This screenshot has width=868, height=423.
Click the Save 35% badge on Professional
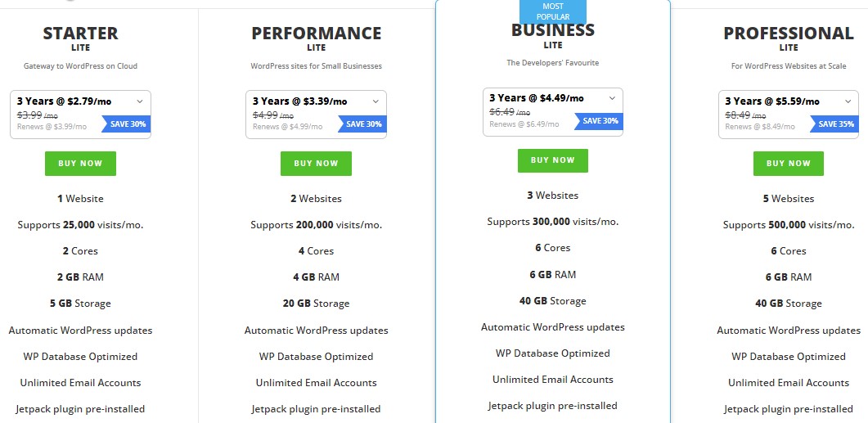coord(835,124)
